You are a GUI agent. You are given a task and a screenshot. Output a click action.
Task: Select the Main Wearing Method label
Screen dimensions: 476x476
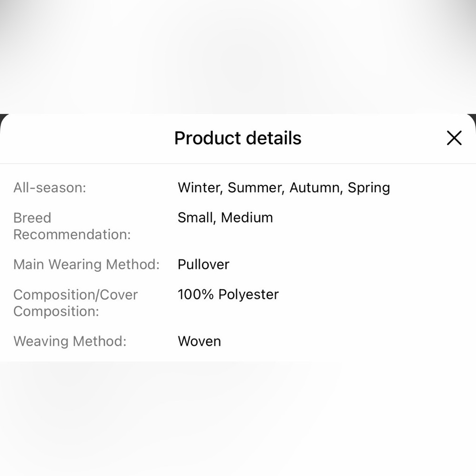87,264
